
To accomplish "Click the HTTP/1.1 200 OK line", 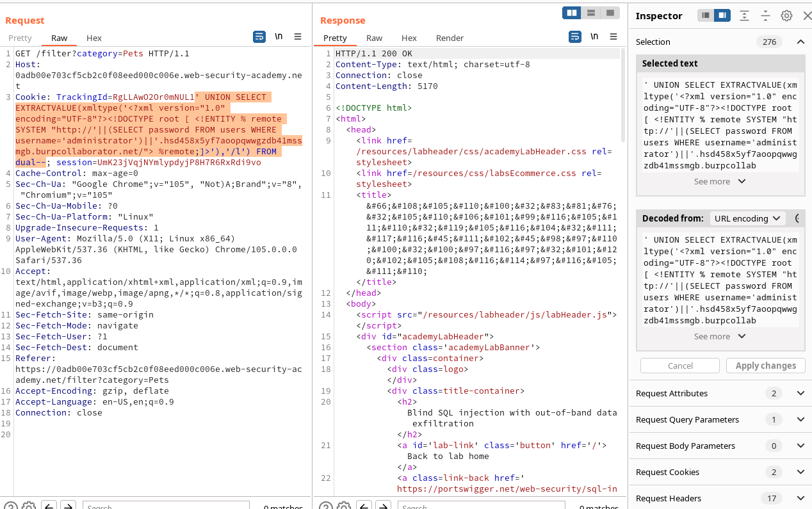I will click(x=374, y=54).
